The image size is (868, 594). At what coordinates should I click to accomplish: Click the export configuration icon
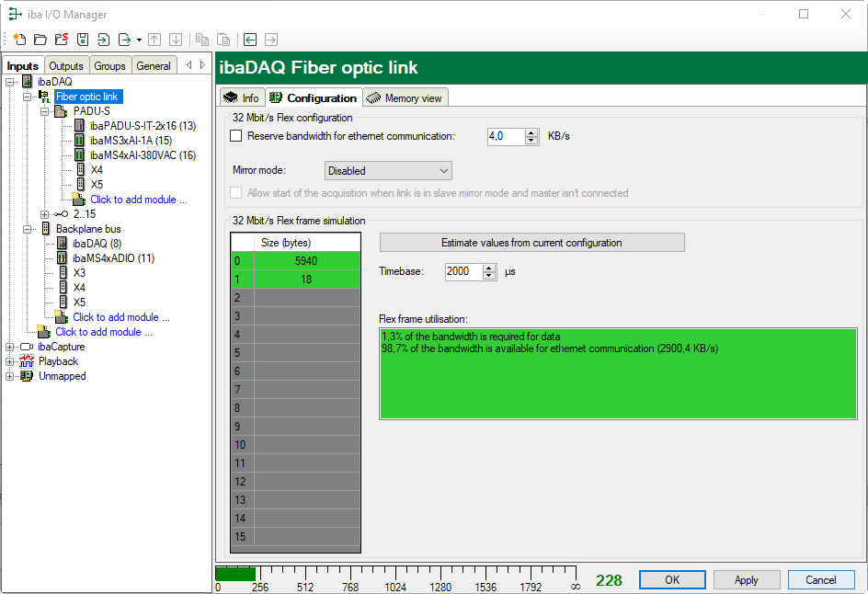124,40
